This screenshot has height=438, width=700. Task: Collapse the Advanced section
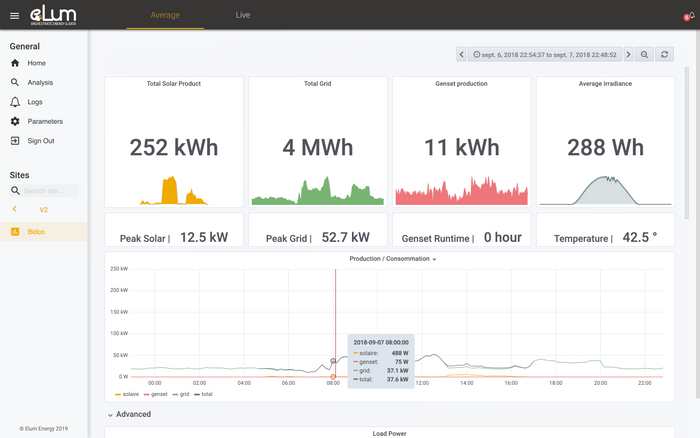130,414
